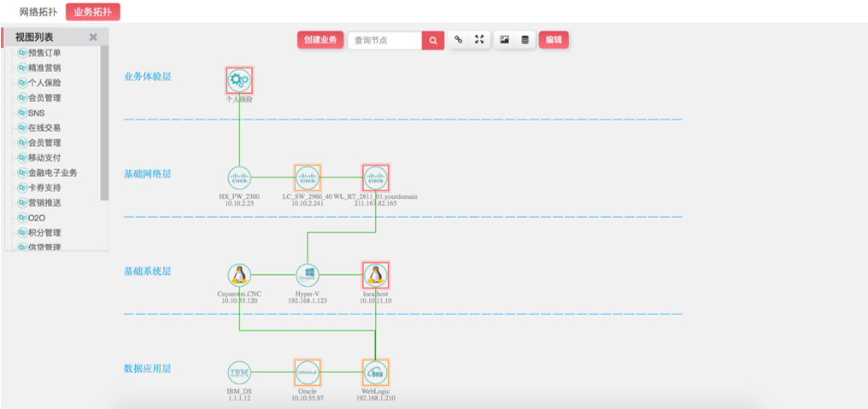Click the chain link toolbar icon

click(x=459, y=39)
